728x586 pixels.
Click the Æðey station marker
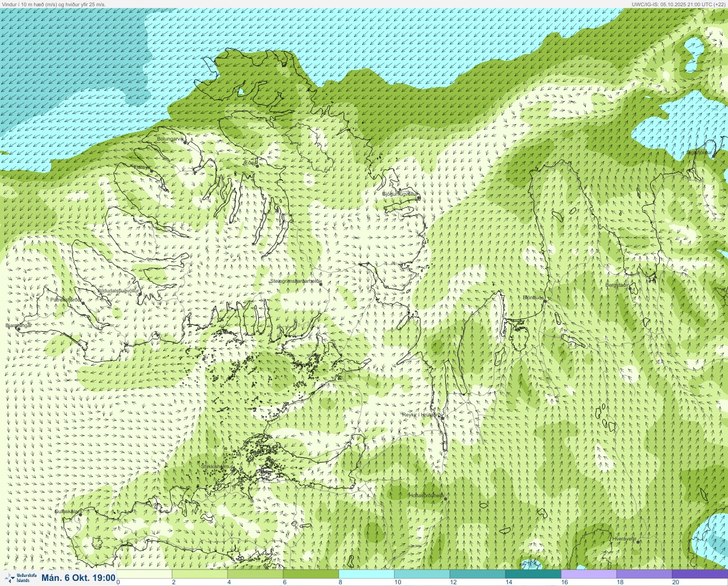click(x=257, y=166)
